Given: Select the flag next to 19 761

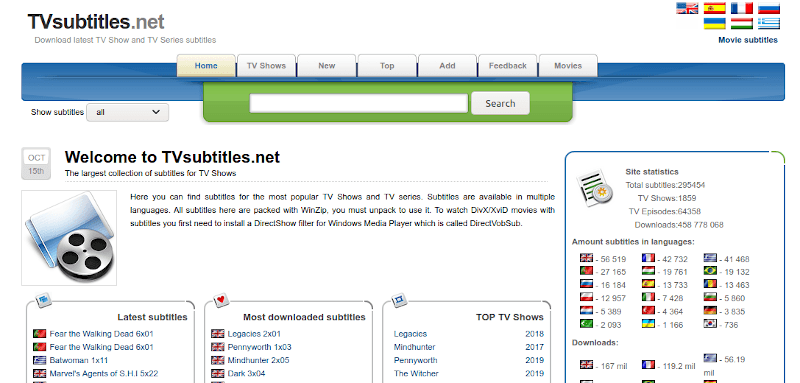Looking at the screenshot, I should pyautogui.click(x=648, y=271).
